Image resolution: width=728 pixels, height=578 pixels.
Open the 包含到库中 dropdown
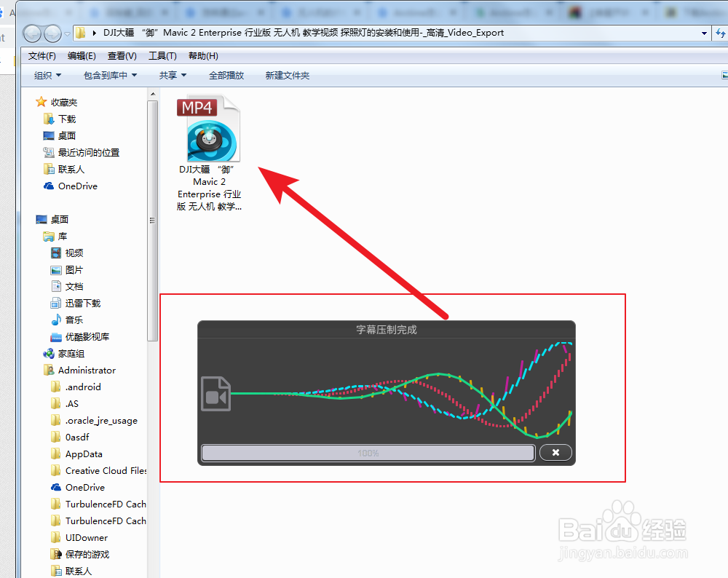click(110, 75)
